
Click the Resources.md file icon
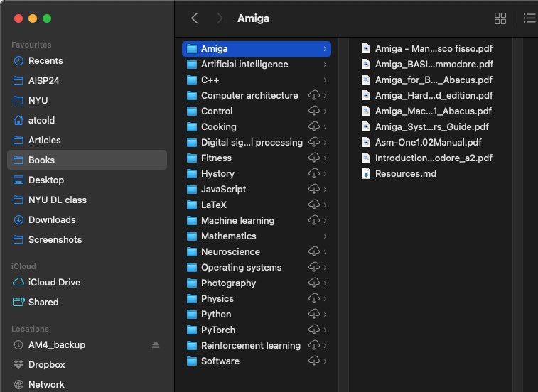[366, 173]
